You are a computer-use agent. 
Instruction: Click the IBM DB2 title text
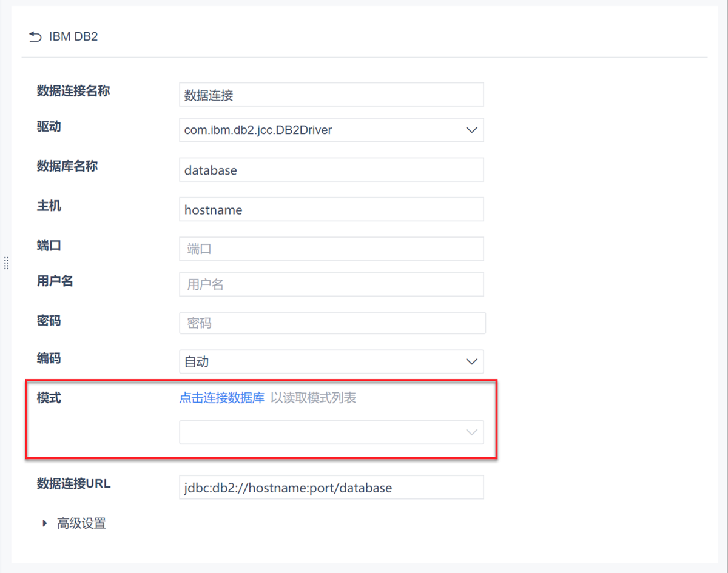point(73,37)
